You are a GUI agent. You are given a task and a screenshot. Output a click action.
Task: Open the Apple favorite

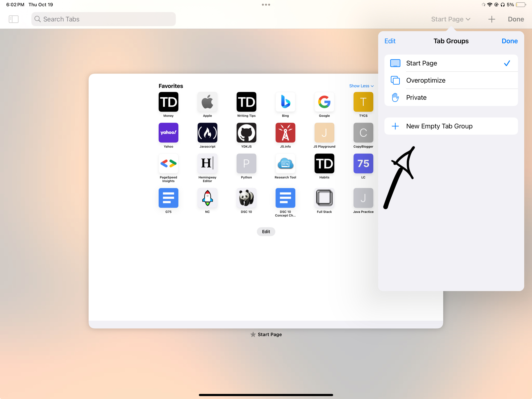click(207, 102)
